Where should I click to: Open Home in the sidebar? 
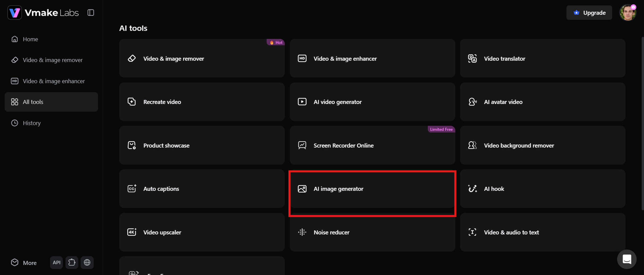tap(51, 39)
